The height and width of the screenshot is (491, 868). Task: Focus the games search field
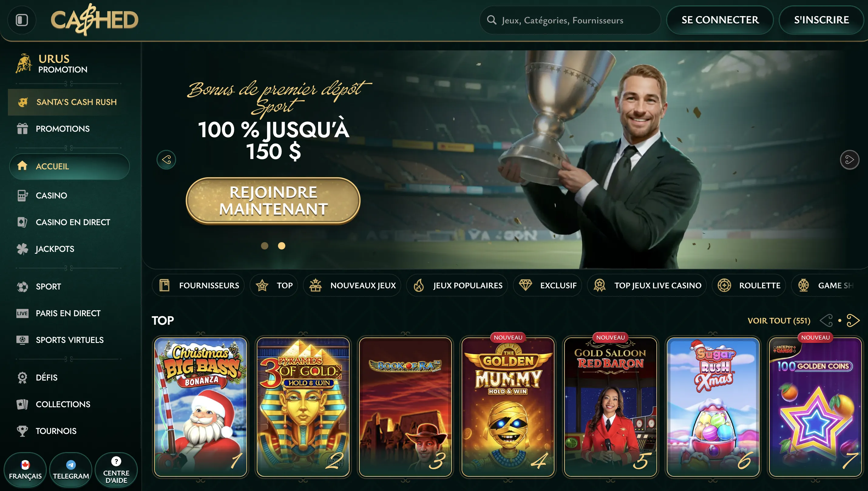(x=570, y=20)
